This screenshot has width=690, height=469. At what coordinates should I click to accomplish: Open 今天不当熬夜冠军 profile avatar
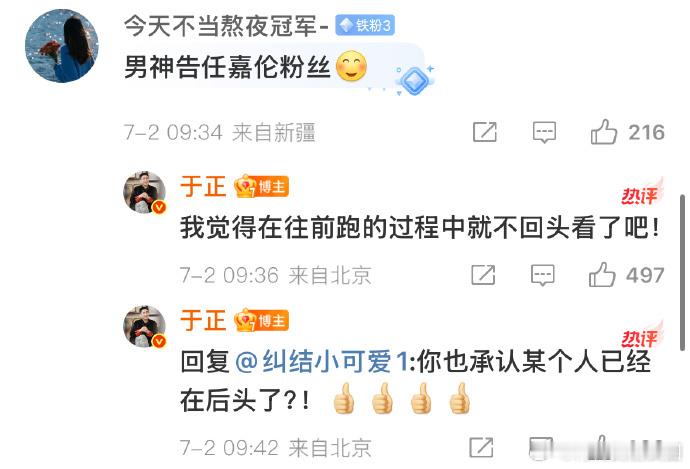(x=62, y=46)
